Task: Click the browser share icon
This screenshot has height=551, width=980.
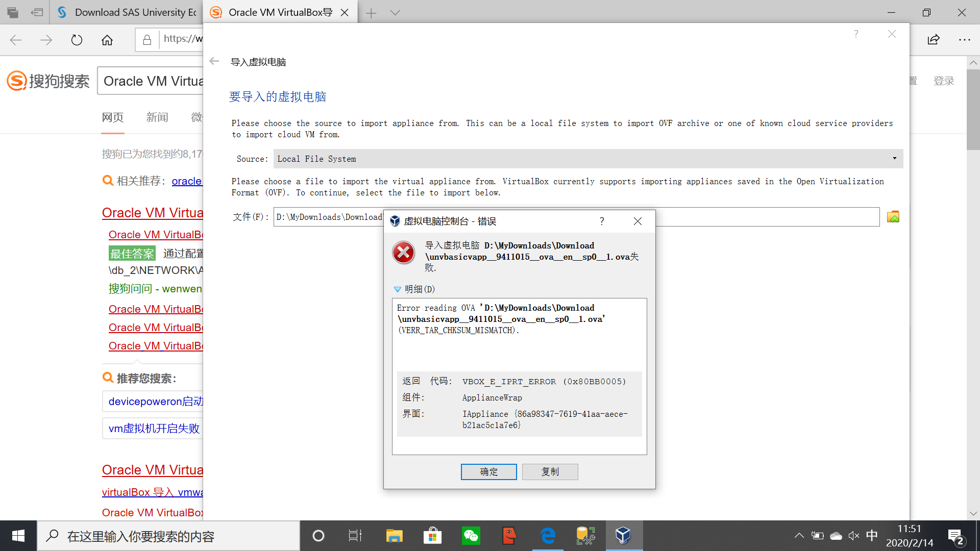Action: click(933, 40)
